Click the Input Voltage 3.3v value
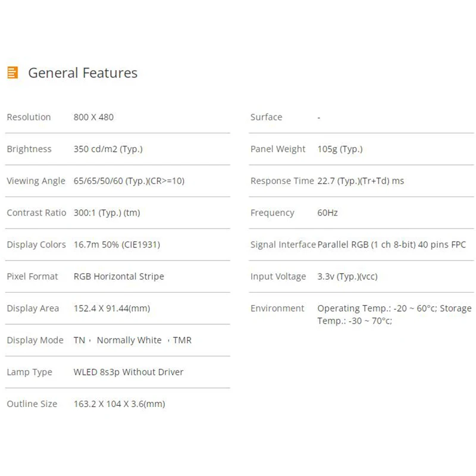Image resolution: width=476 pixels, height=476 pixels. tap(347, 277)
